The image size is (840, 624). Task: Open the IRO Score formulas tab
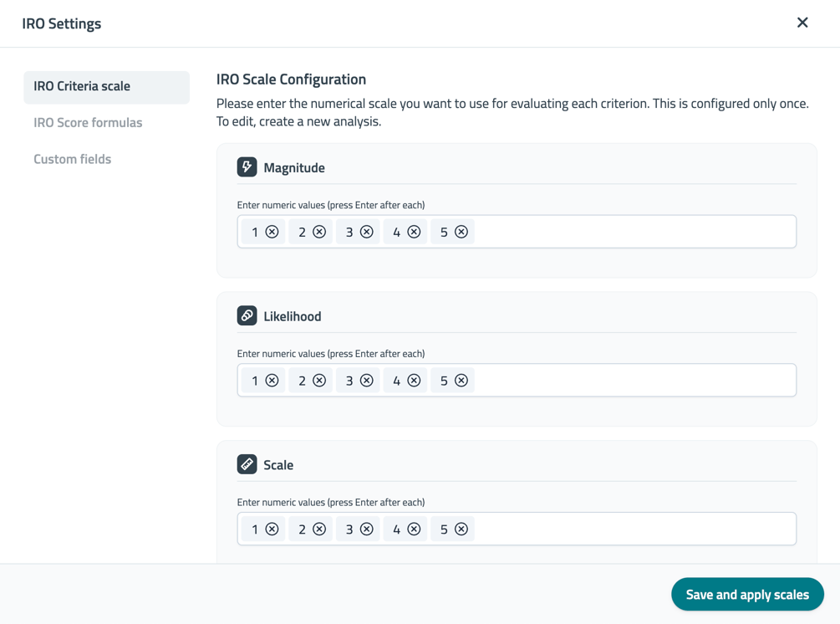[x=88, y=123]
